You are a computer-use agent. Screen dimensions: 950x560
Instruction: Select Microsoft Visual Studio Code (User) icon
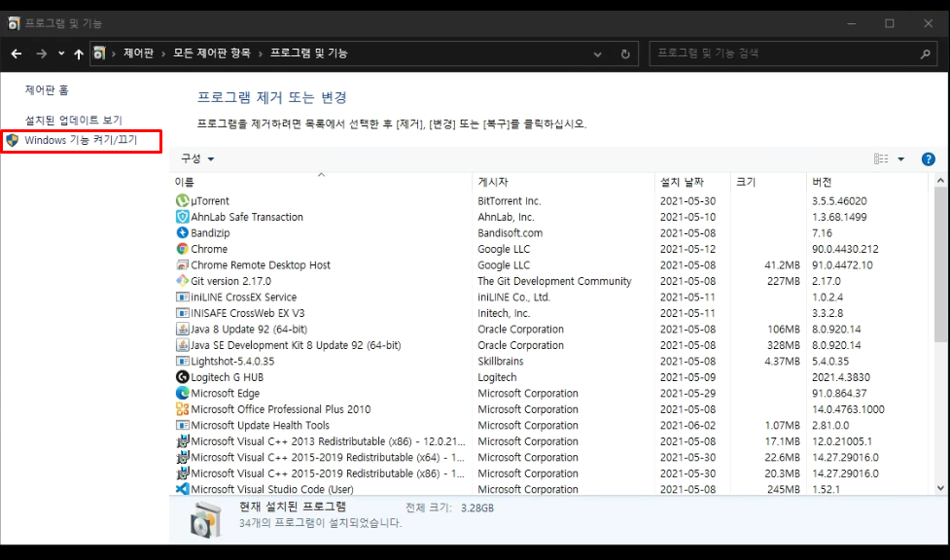pyautogui.click(x=182, y=489)
